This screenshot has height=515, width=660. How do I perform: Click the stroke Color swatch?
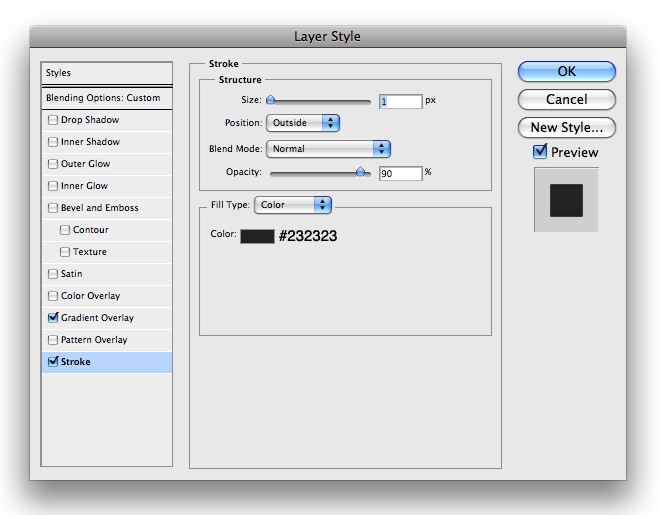pos(257,236)
